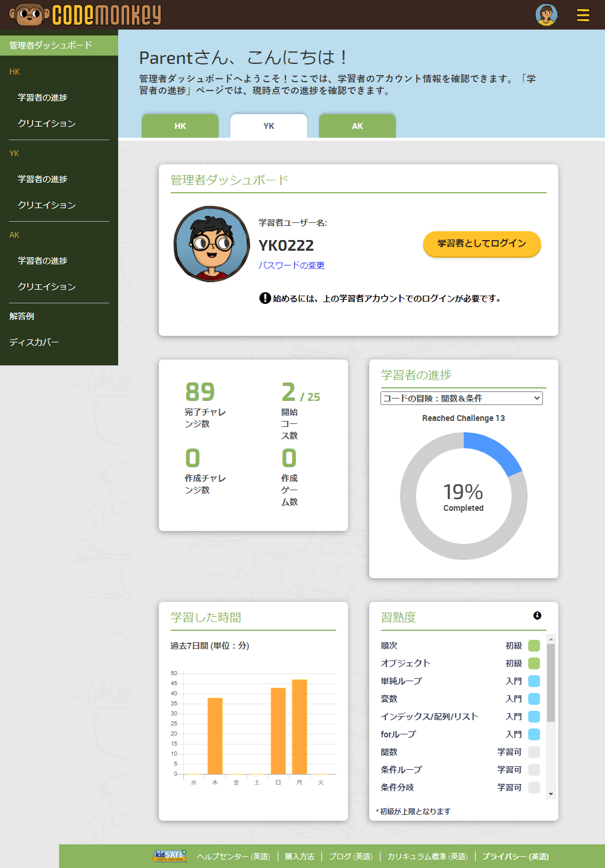Image resolution: width=605 pixels, height=868 pixels.
Task: Open ディスカバー in the sidebar
Action: click(34, 342)
